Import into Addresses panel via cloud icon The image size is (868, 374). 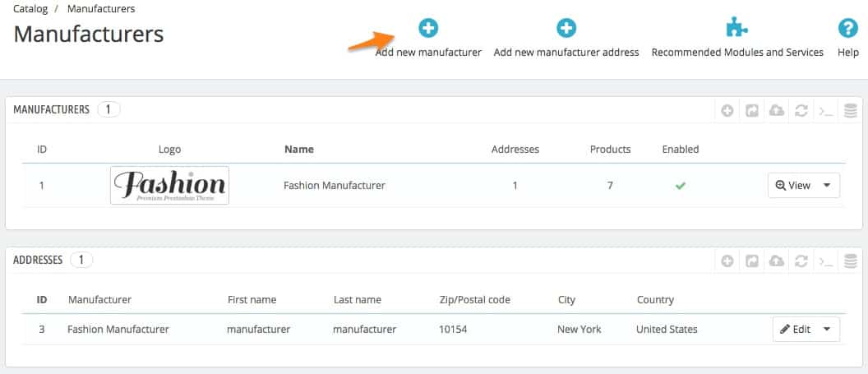click(x=777, y=261)
